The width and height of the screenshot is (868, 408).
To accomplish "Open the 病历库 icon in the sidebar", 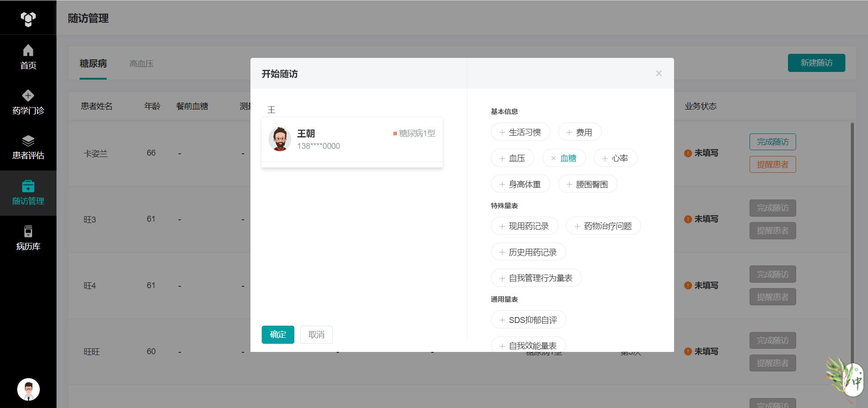I will (28, 232).
